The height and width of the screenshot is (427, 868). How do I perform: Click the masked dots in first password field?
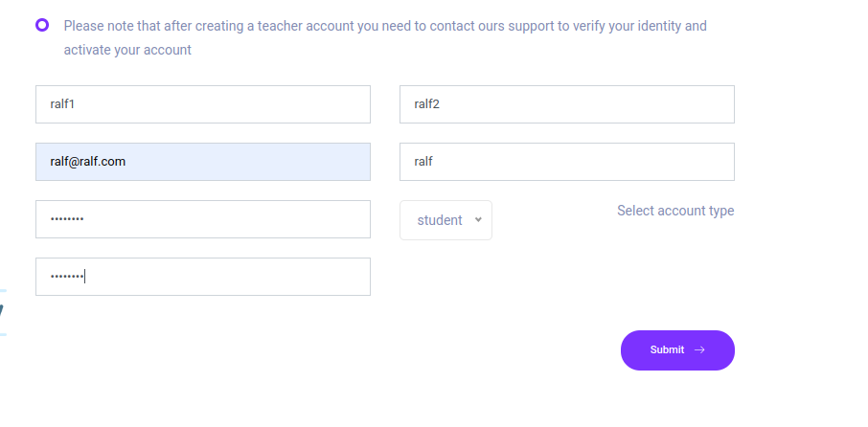click(x=67, y=220)
